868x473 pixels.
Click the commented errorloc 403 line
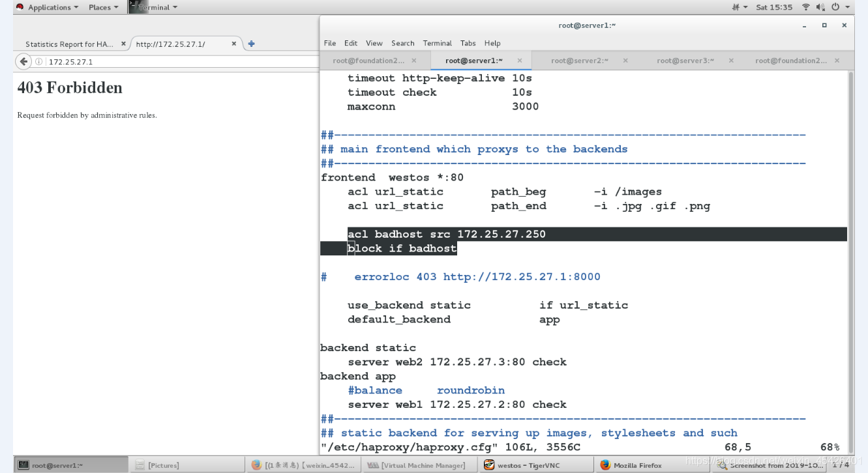pyautogui.click(x=460, y=277)
